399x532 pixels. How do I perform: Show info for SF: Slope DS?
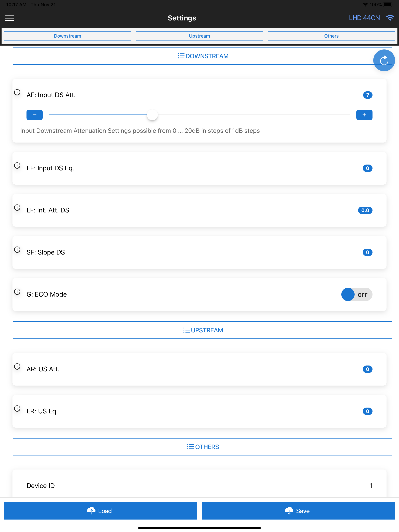coord(17,250)
